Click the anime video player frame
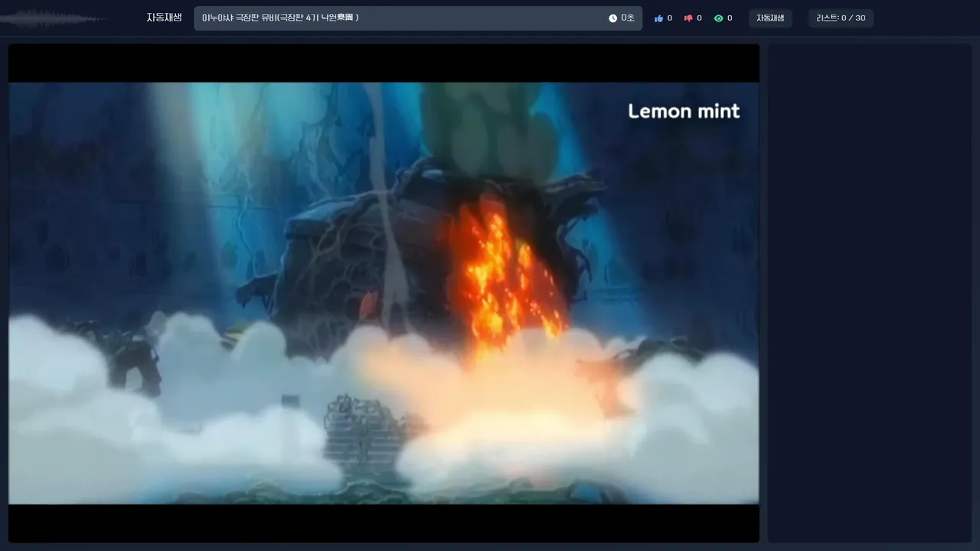Image resolution: width=980 pixels, height=551 pixels. [384, 293]
